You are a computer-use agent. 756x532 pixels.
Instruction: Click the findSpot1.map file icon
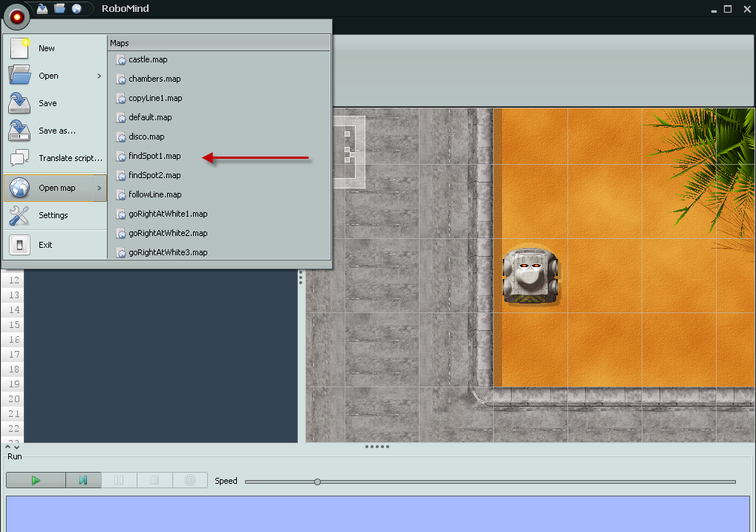(121, 157)
